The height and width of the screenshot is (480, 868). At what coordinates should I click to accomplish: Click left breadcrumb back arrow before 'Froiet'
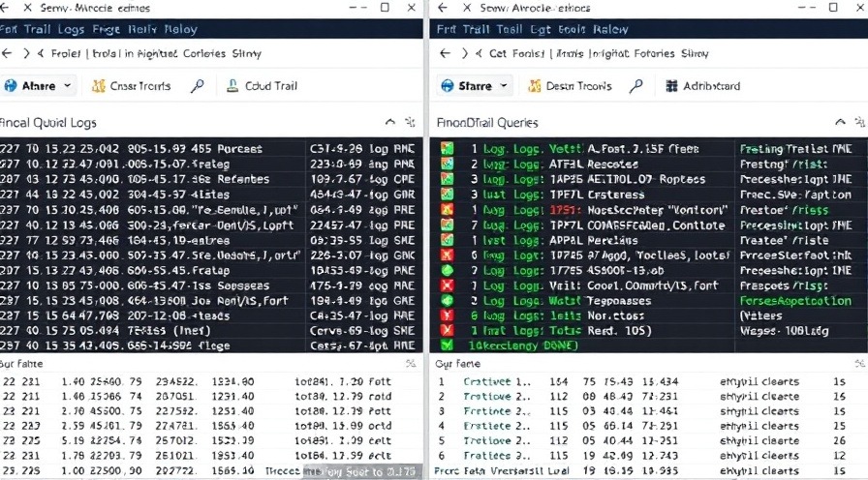tap(7, 53)
